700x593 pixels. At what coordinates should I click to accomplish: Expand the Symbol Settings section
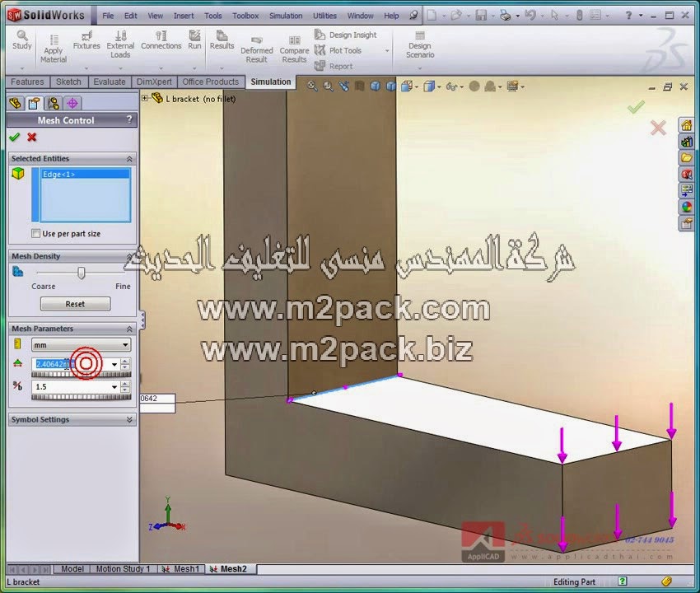click(129, 420)
